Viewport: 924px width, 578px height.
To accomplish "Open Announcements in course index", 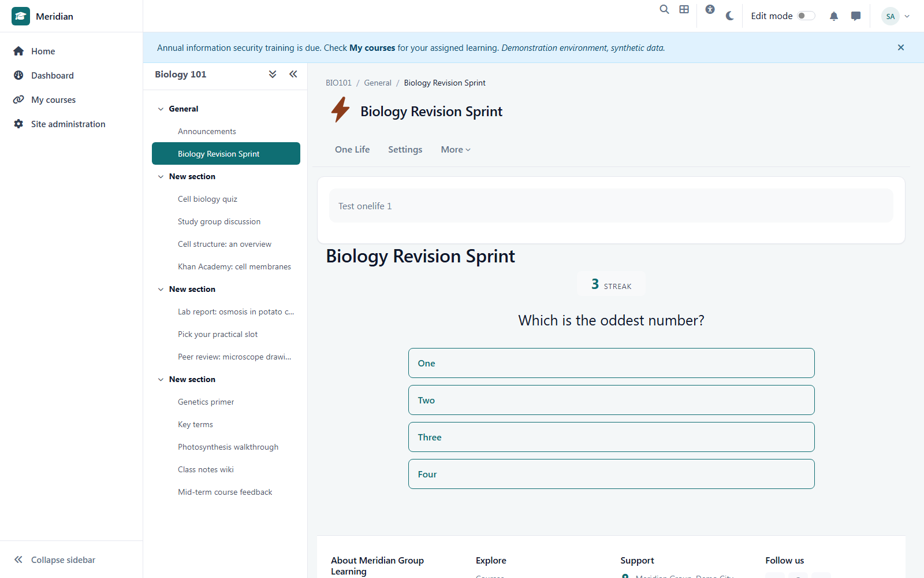I will tap(207, 131).
